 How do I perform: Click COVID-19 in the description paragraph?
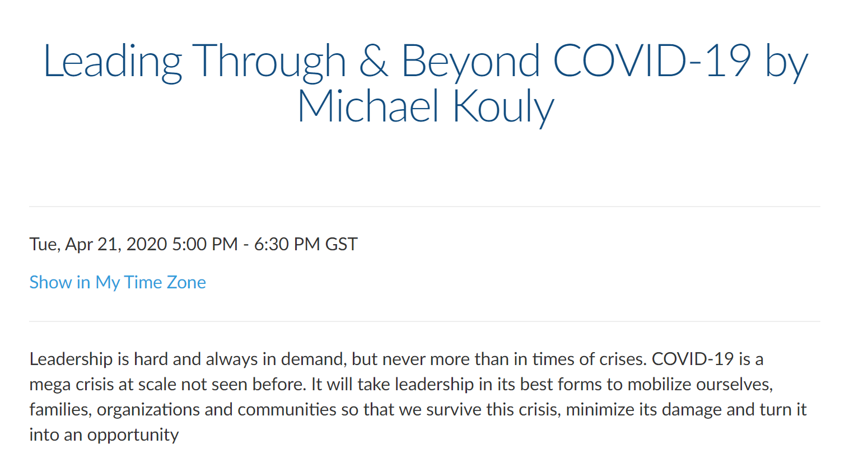pos(693,359)
